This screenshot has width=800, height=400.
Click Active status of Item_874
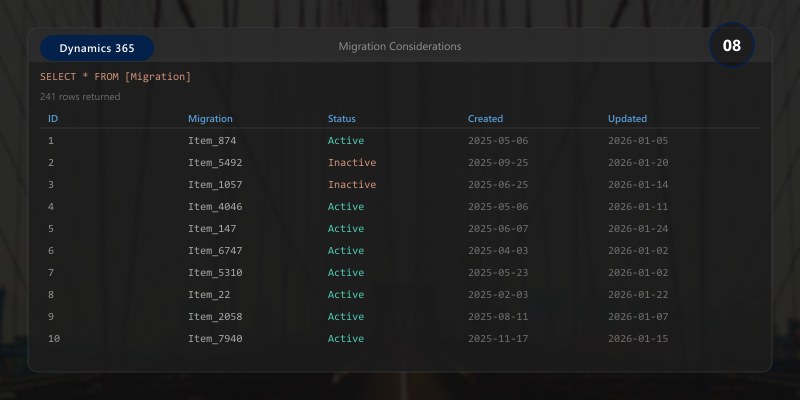click(346, 141)
